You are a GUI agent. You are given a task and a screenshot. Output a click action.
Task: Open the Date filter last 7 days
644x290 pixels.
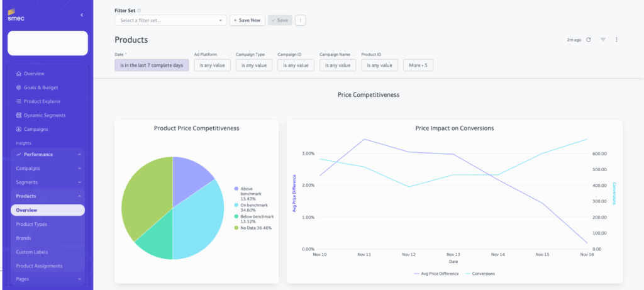152,65
